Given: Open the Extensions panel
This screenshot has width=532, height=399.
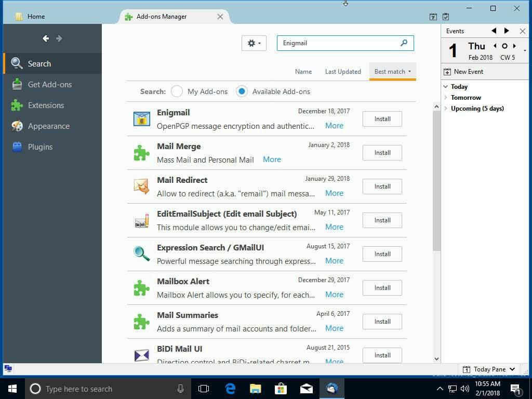Looking at the screenshot, I should pos(45,105).
